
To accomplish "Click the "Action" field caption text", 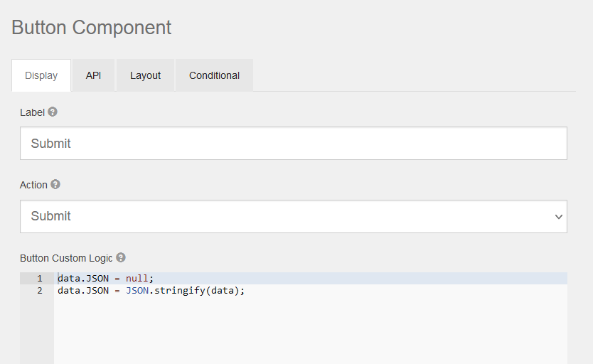I will pyautogui.click(x=33, y=185).
